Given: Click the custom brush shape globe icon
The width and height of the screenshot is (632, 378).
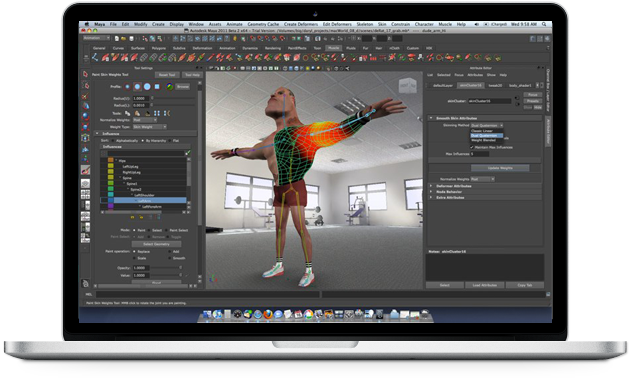Looking at the screenshot, I should pos(170,87).
